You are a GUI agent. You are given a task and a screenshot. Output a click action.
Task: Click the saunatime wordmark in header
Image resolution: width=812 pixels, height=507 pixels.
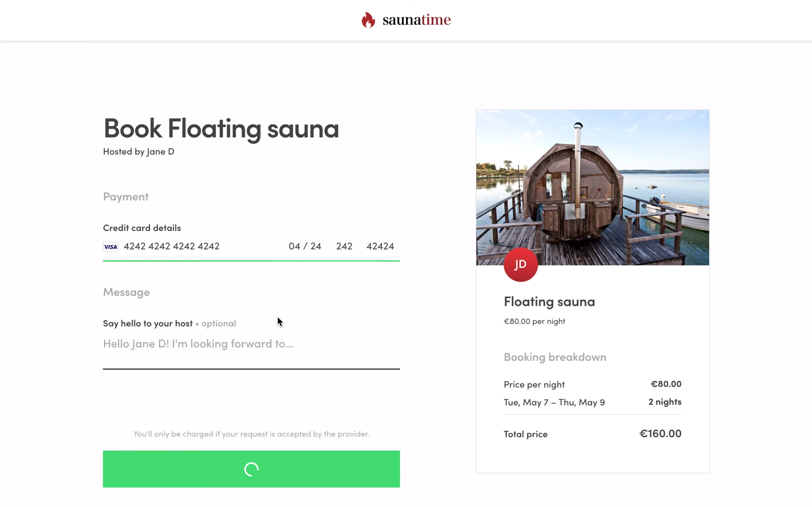[416, 20]
